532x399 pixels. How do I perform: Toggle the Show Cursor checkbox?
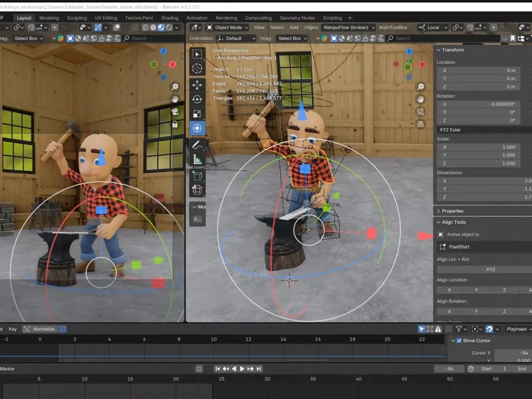(459, 340)
